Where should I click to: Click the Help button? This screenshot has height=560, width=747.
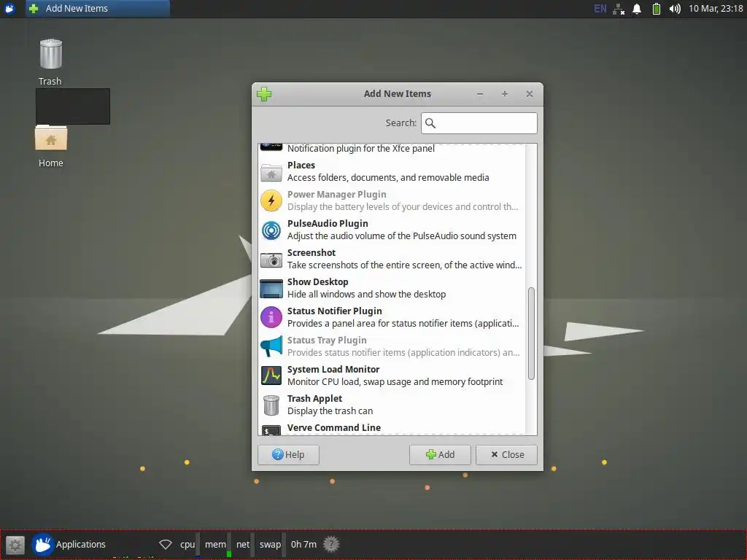(288, 455)
